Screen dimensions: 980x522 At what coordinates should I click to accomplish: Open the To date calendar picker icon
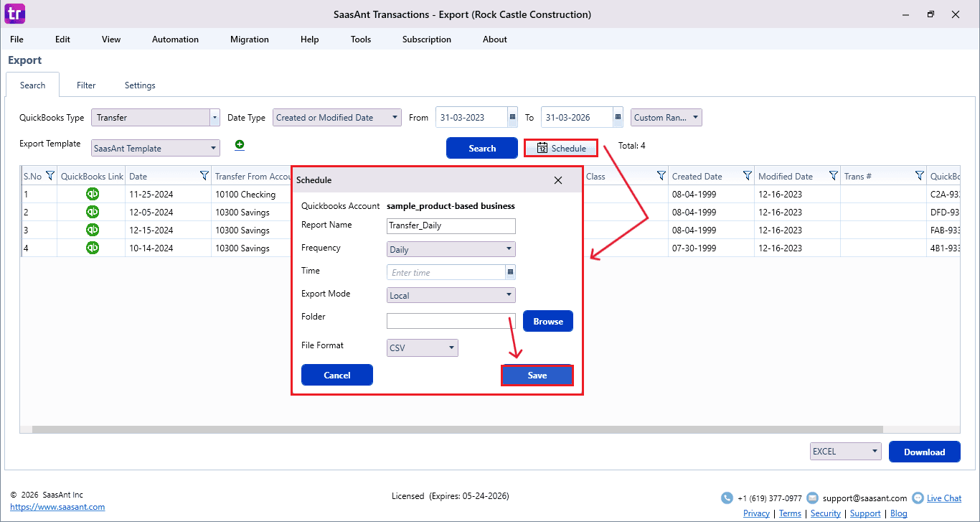[618, 118]
